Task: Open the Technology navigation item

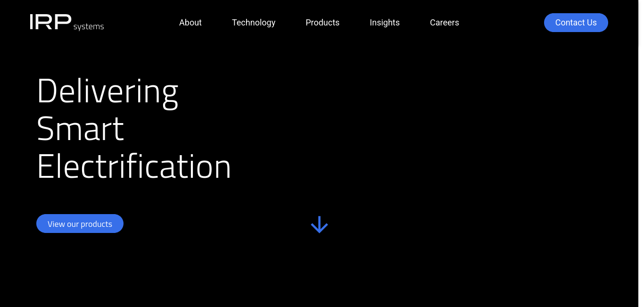Action: (253, 23)
